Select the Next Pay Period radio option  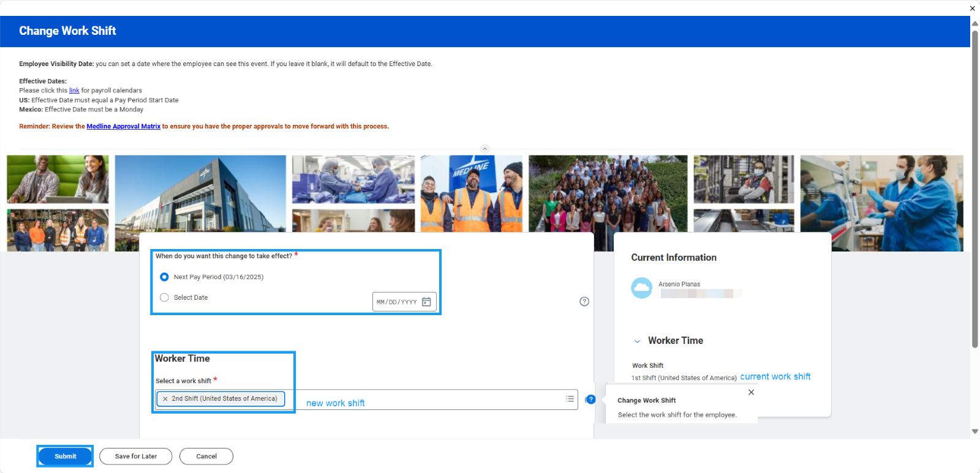[x=164, y=277]
